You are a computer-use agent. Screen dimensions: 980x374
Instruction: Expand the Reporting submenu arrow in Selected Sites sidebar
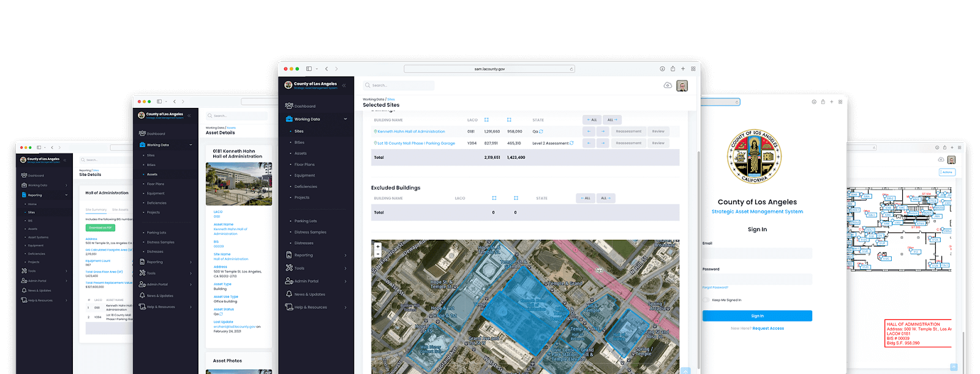(x=345, y=255)
